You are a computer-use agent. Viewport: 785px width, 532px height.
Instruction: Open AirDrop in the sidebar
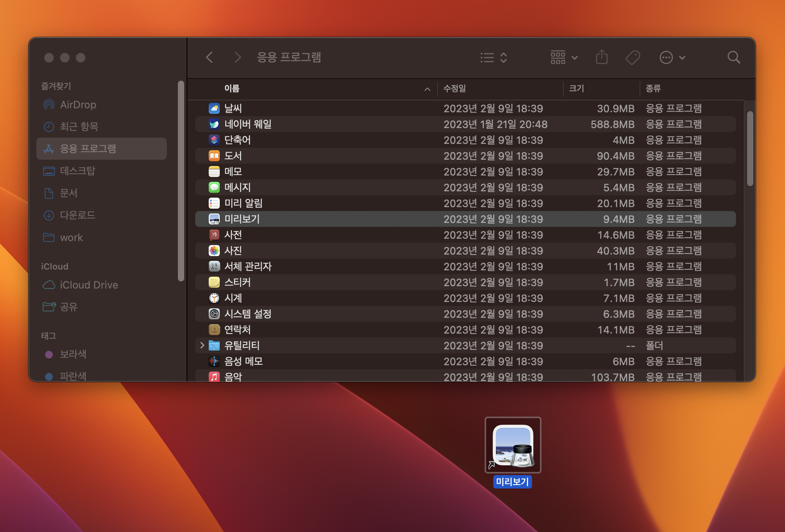pyautogui.click(x=78, y=105)
